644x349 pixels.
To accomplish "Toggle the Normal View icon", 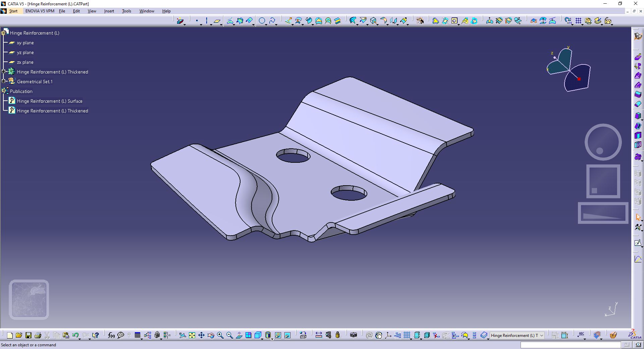I will pos(239,335).
